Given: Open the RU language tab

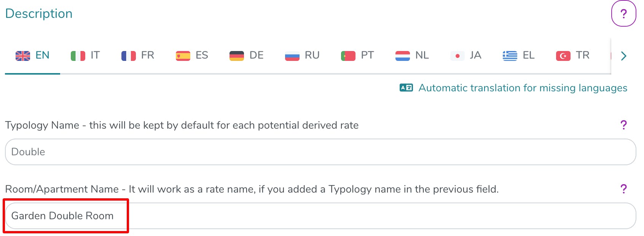Looking at the screenshot, I should tap(302, 56).
